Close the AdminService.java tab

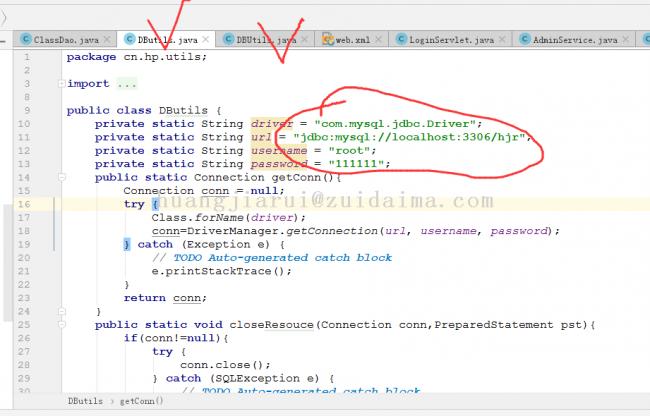(626, 39)
